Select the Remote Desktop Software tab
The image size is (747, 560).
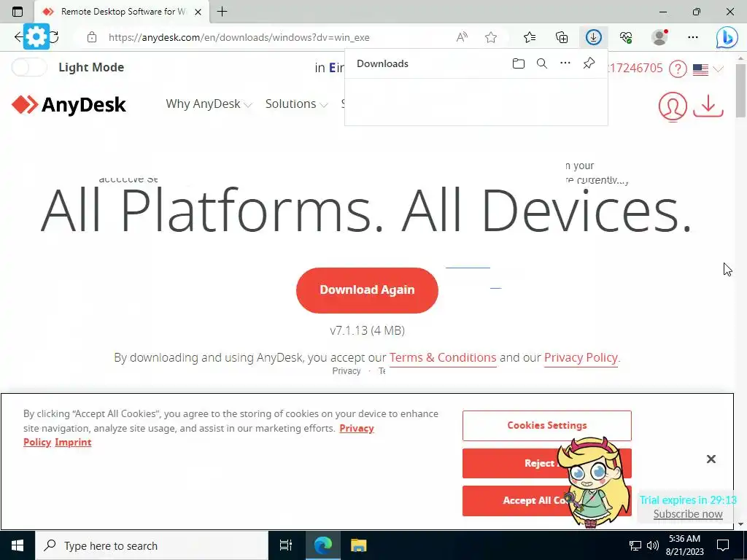[x=122, y=12]
